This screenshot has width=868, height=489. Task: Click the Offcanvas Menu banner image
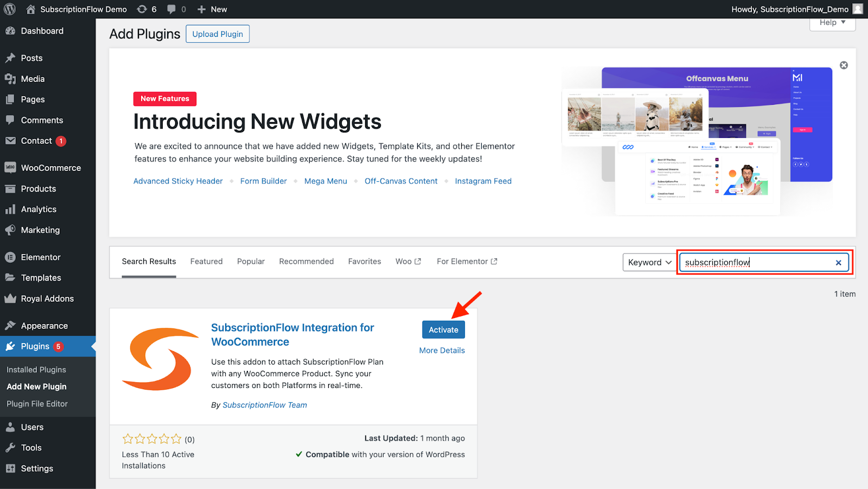(697, 141)
